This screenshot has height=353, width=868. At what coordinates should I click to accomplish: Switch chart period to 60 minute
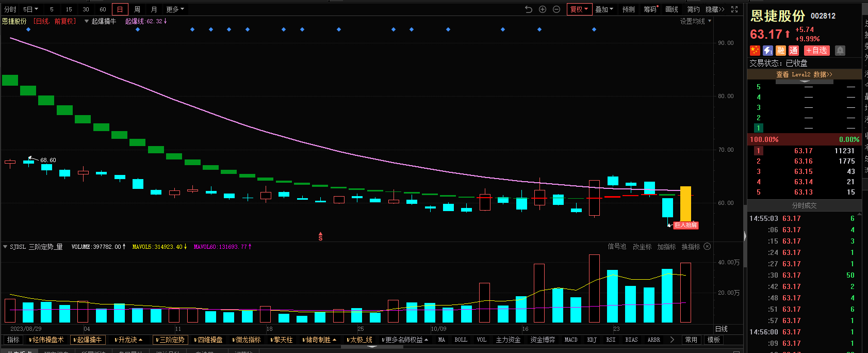click(x=103, y=9)
